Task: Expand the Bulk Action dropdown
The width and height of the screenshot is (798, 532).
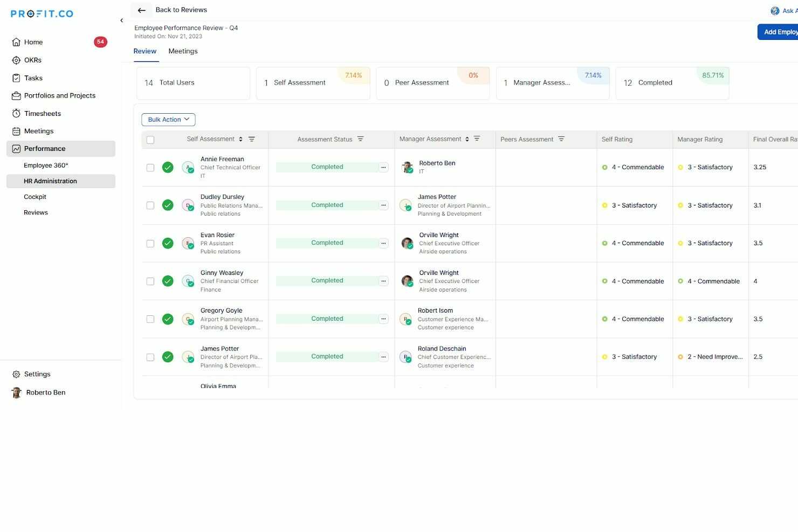Action: [x=168, y=120]
